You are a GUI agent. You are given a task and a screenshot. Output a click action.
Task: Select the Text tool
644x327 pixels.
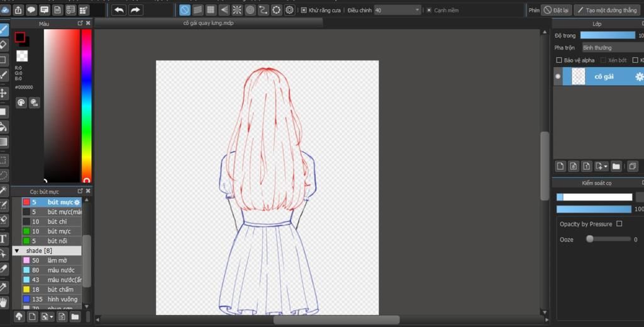click(4, 239)
